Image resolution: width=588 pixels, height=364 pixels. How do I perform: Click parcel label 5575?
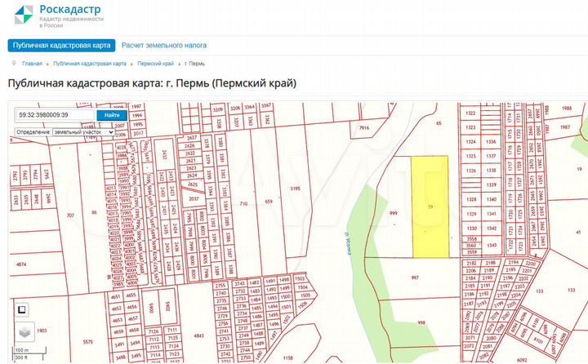click(x=87, y=342)
